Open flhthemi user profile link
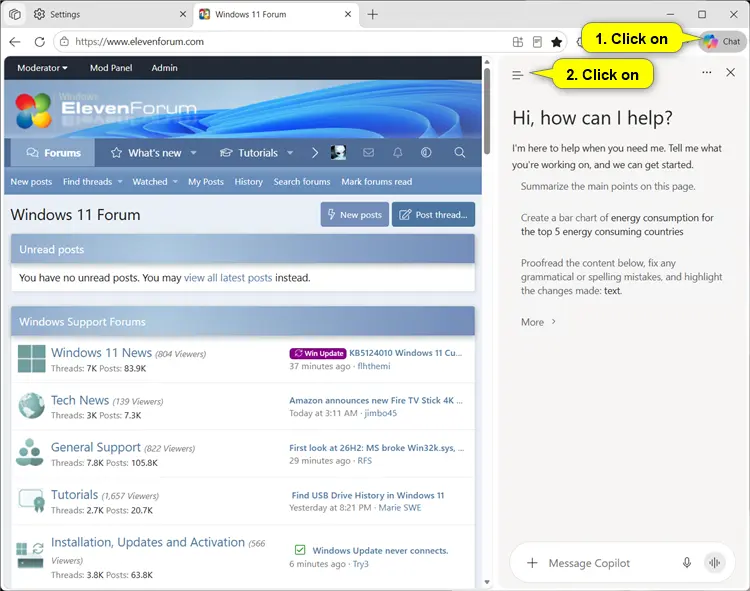Screen dimensions: 750x591 click(x=374, y=366)
